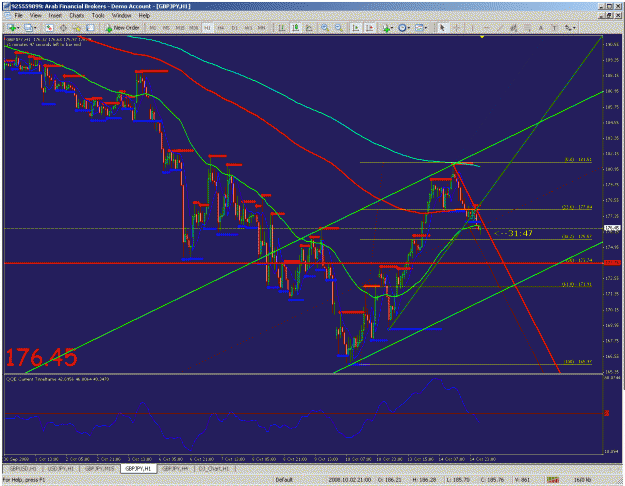Switch to the DJ_Chart,H1 chart tab
The width and height of the screenshot is (625, 486).
point(214,468)
